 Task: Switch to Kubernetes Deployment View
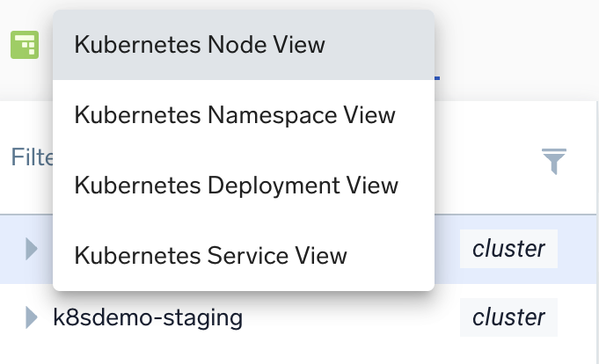pos(237,186)
